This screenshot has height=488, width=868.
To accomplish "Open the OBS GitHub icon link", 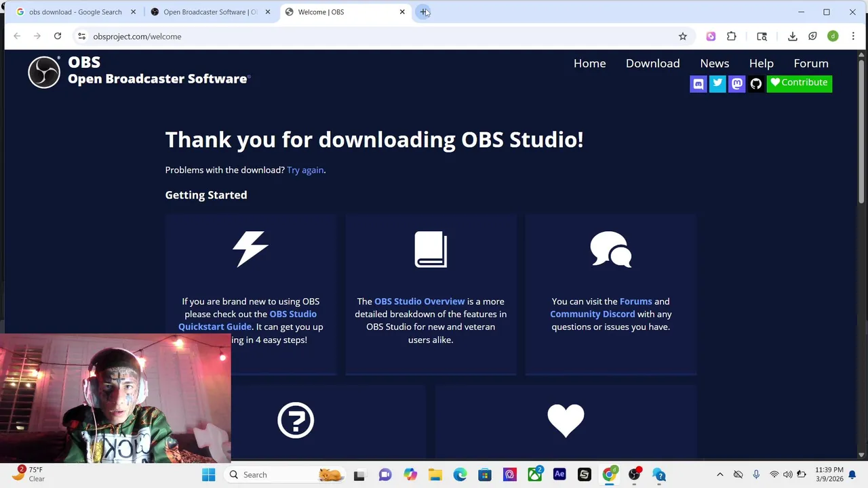I will click(x=755, y=83).
